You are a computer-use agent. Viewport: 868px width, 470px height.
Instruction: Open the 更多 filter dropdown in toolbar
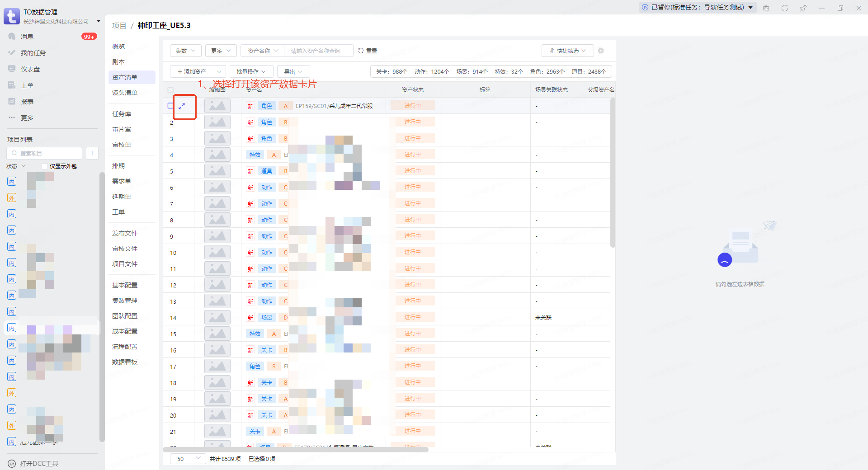click(221, 51)
